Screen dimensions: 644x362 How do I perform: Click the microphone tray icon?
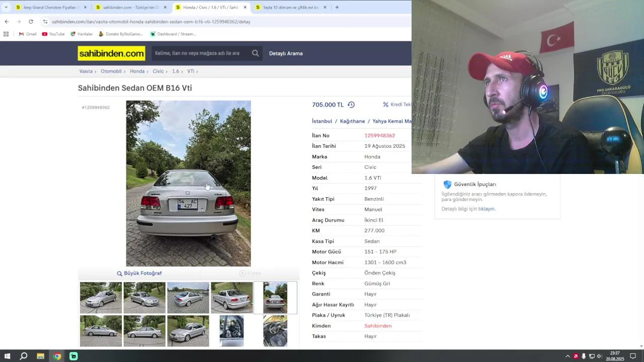tap(584, 356)
